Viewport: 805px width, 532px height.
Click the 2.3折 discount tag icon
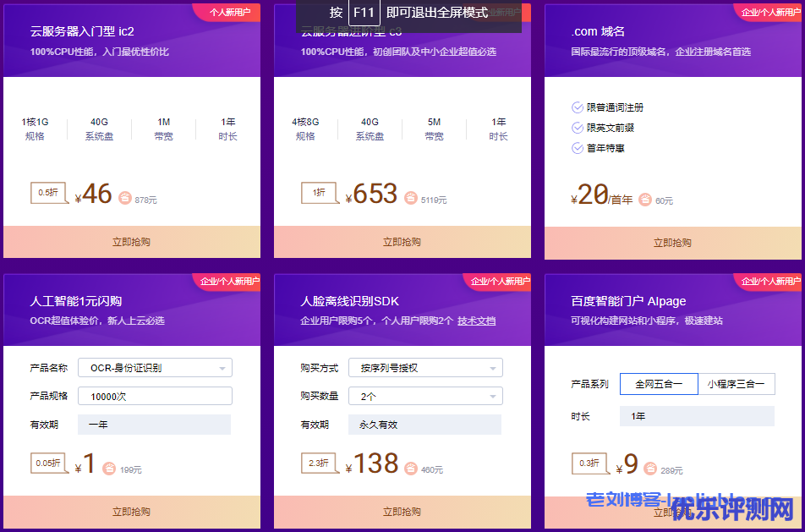319,463
